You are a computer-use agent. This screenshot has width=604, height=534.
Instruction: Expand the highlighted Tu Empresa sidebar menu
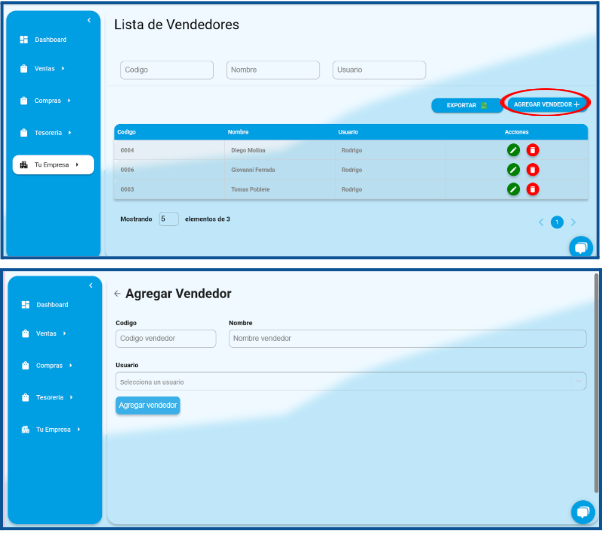pyautogui.click(x=54, y=165)
